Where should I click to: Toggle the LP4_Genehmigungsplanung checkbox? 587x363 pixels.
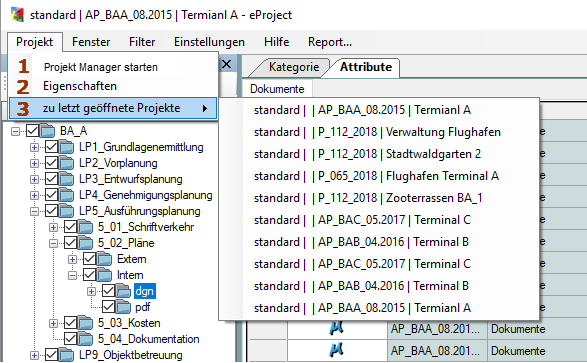(51, 195)
